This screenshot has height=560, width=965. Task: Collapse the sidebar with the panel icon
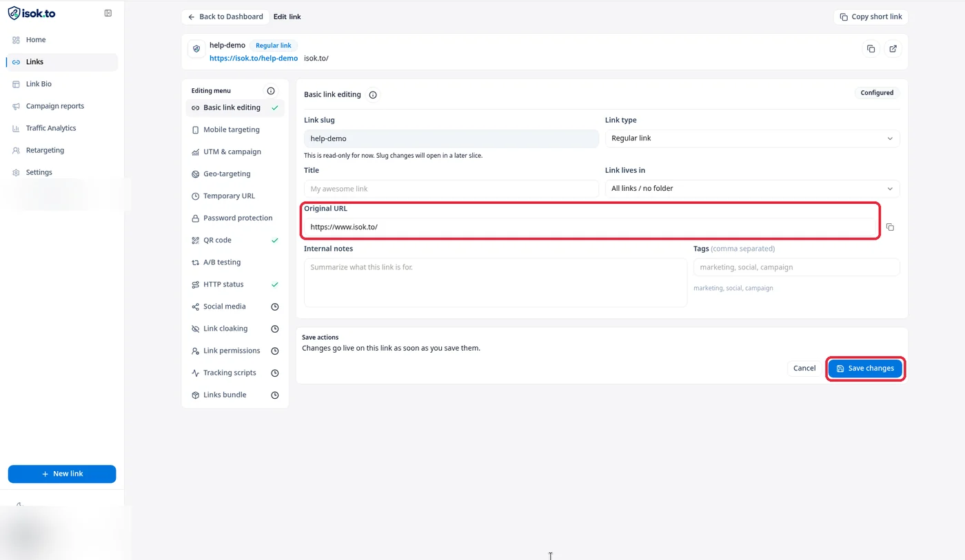click(x=108, y=13)
